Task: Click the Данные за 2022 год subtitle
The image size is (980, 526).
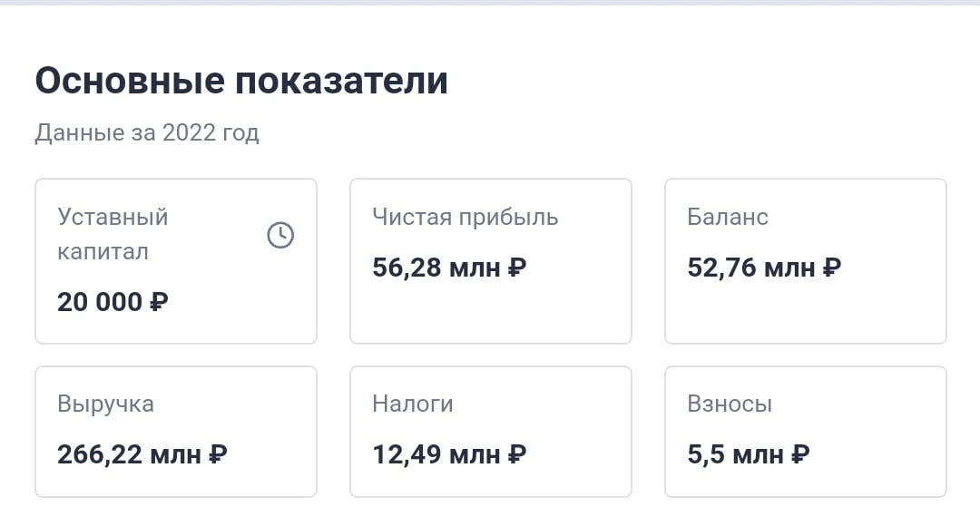Action: click(147, 133)
